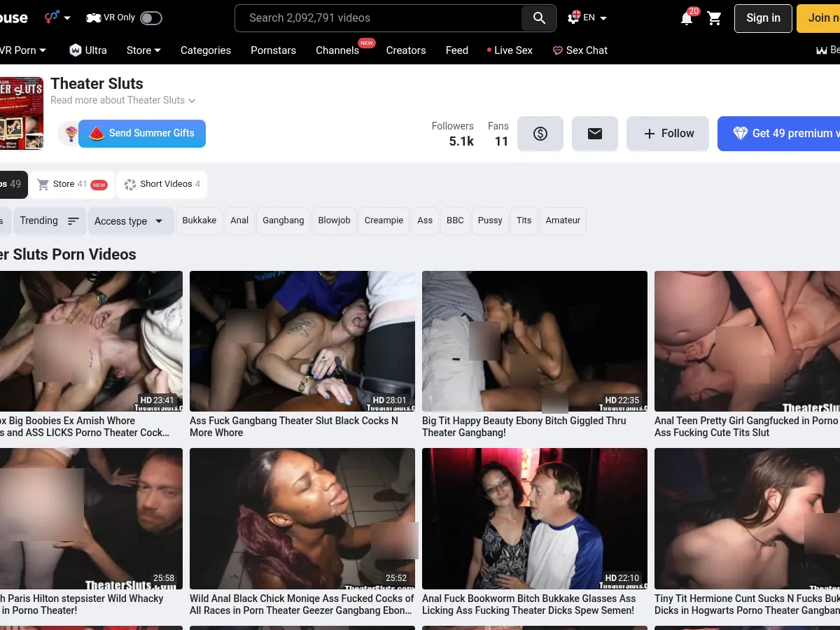The height and width of the screenshot is (630, 840).
Task: Select the Ass tag filter
Action: pos(425,220)
